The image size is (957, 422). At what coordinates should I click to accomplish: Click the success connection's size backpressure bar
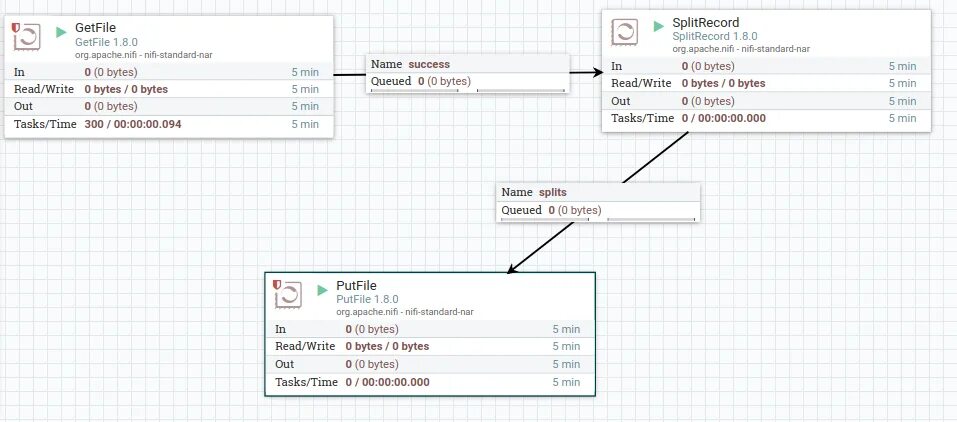[x=521, y=90]
